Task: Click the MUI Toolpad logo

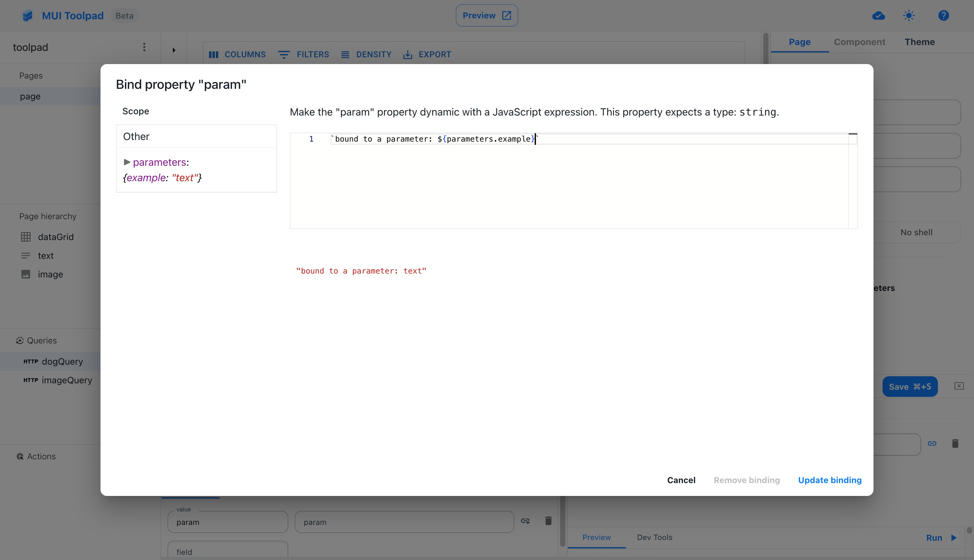Action: tap(27, 15)
